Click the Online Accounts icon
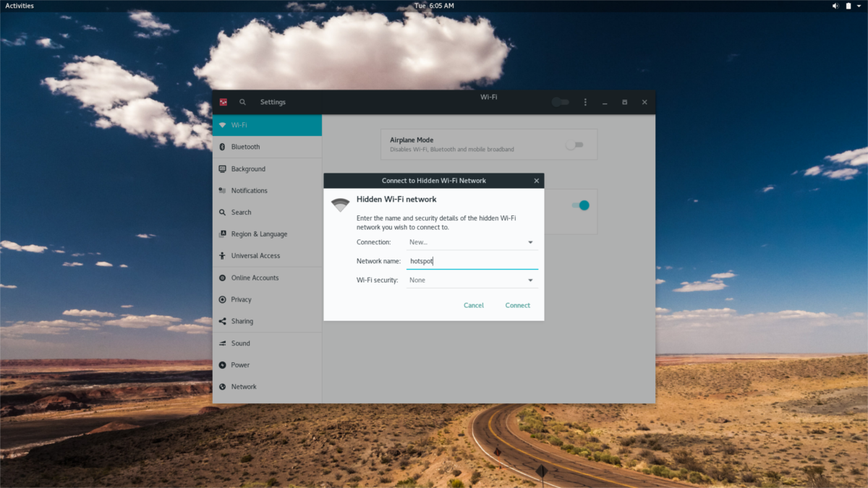Image resolution: width=868 pixels, height=488 pixels. (222, 278)
